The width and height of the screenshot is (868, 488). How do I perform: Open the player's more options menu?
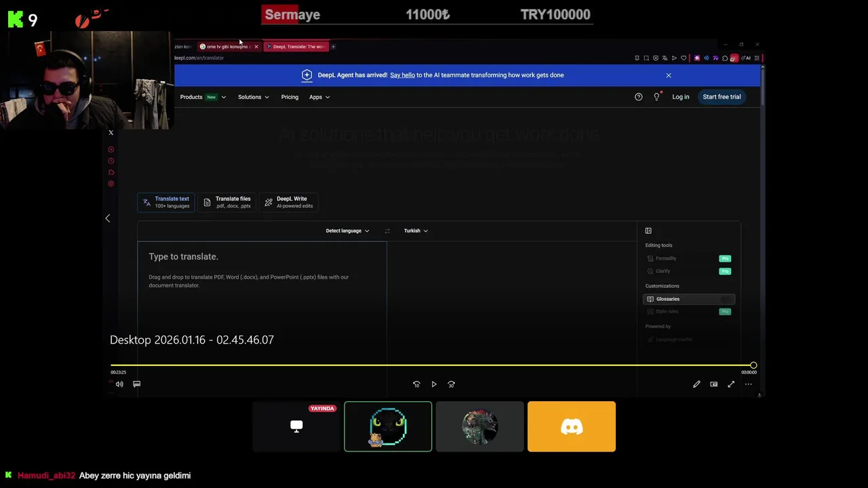(749, 384)
